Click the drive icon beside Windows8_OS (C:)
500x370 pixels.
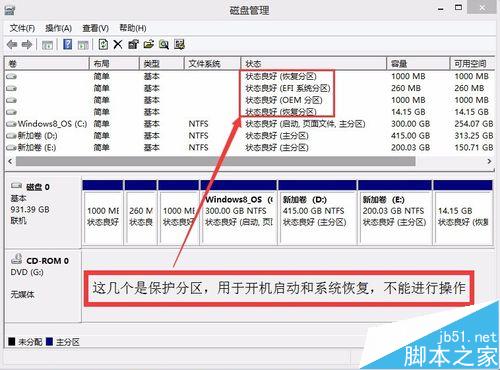click(11, 124)
